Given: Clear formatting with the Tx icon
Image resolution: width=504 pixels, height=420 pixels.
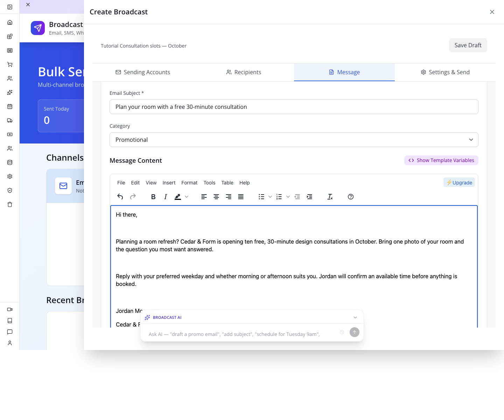Looking at the screenshot, I should coord(330,197).
